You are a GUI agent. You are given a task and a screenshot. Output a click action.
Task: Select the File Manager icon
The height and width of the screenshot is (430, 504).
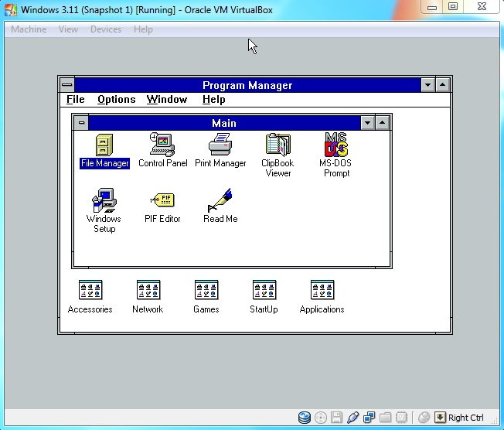[104, 145]
